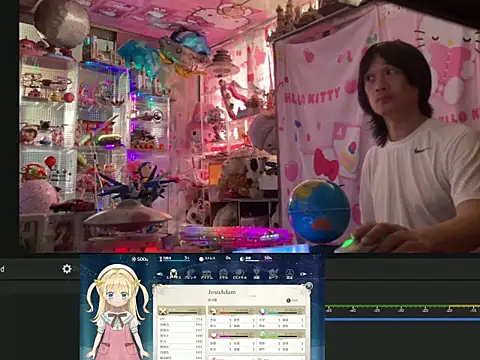The width and height of the screenshot is (480, 360).
Task: Close the JosuAdam status panel
Action: pos(309,286)
